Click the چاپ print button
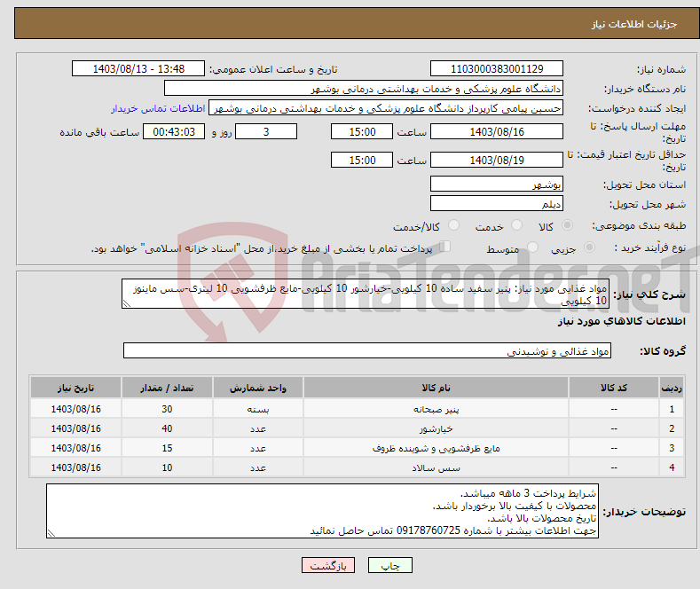The image size is (700, 589). pos(390,565)
